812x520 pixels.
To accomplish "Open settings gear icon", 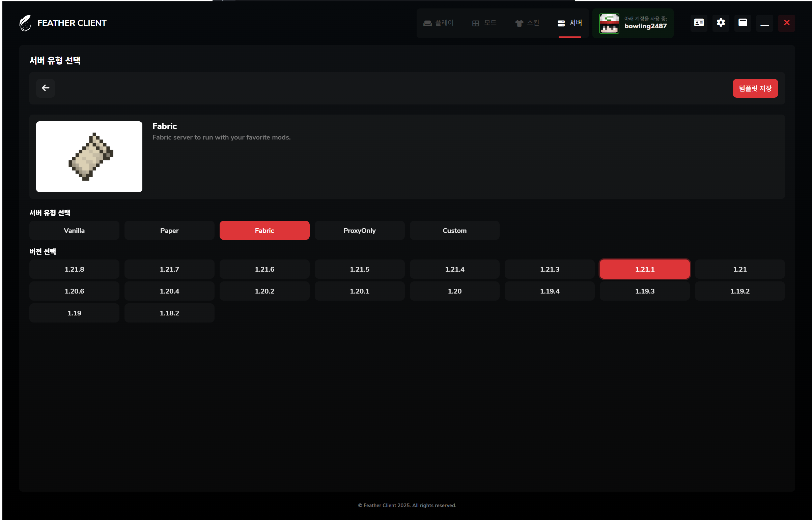I will pyautogui.click(x=721, y=23).
